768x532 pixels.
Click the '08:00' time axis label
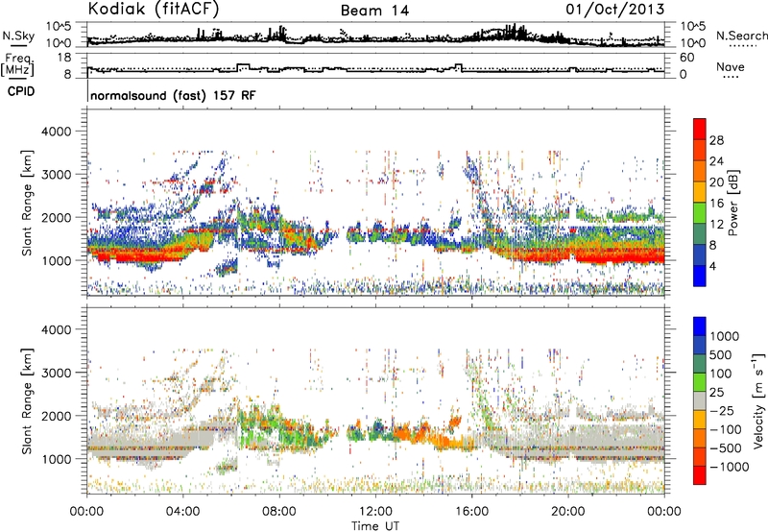[x=278, y=512]
